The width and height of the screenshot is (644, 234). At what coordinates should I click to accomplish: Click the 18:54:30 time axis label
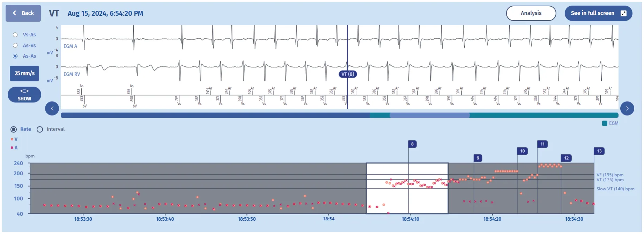tap(574, 219)
